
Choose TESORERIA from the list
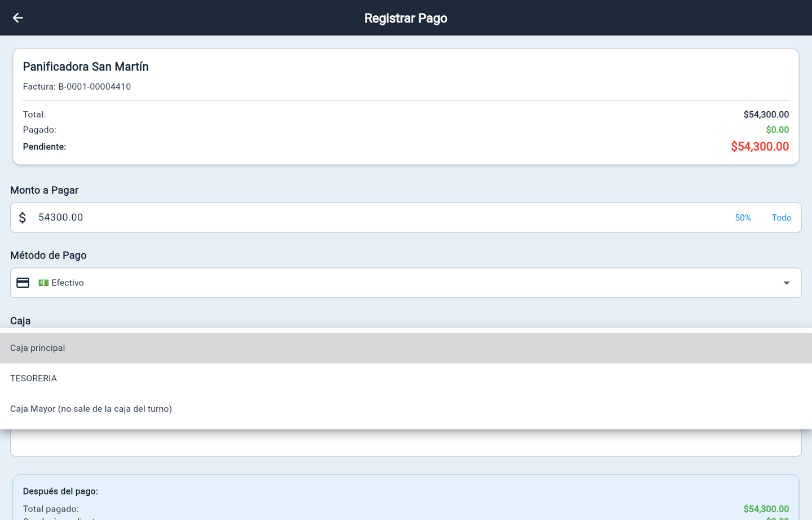click(406, 378)
